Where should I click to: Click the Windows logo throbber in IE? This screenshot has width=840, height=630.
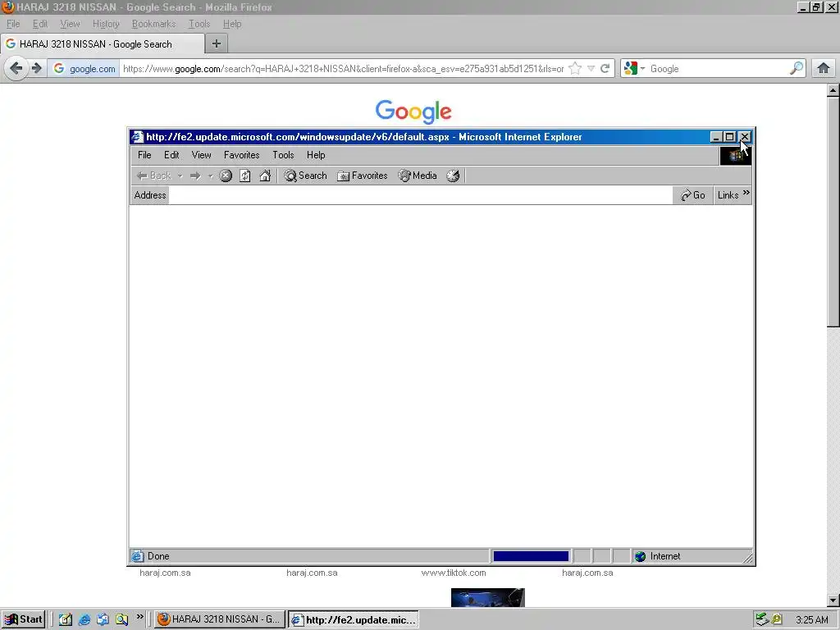pyautogui.click(x=735, y=155)
